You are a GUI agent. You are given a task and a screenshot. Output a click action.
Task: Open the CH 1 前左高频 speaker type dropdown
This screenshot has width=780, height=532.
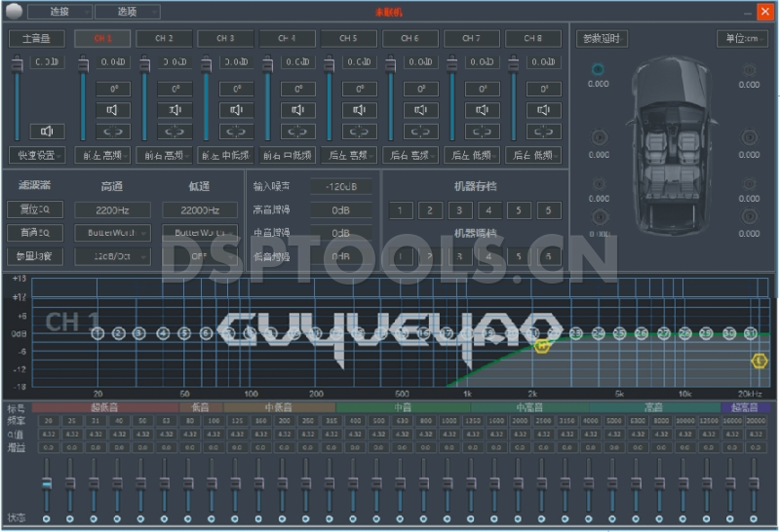click(x=102, y=155)
